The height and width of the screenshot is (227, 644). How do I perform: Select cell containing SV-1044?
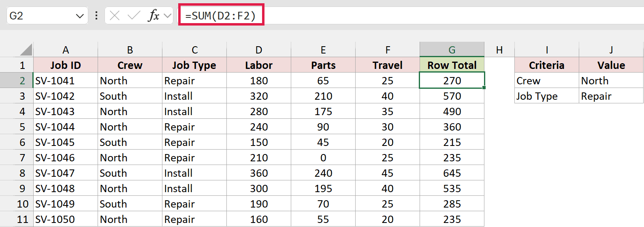tap(66, 126)
